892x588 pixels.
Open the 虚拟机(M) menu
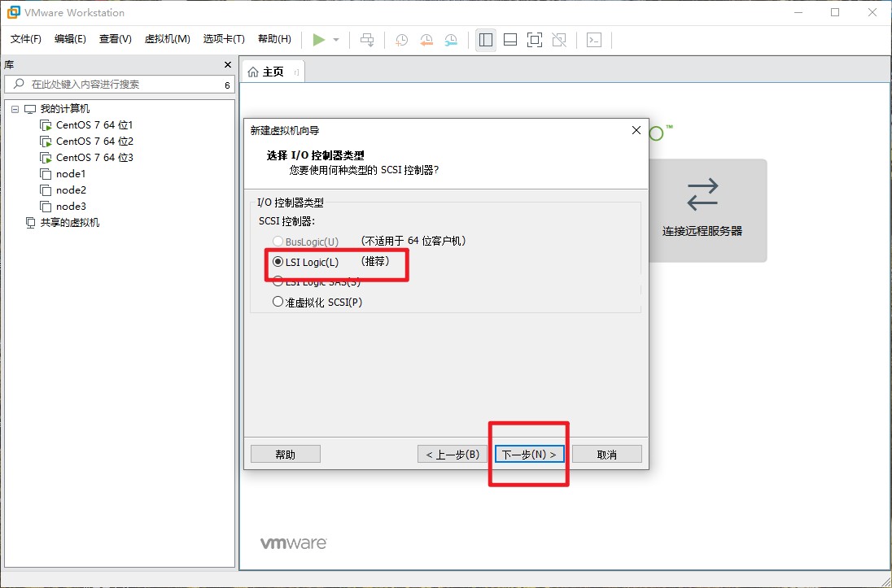[x=168, y=39]
